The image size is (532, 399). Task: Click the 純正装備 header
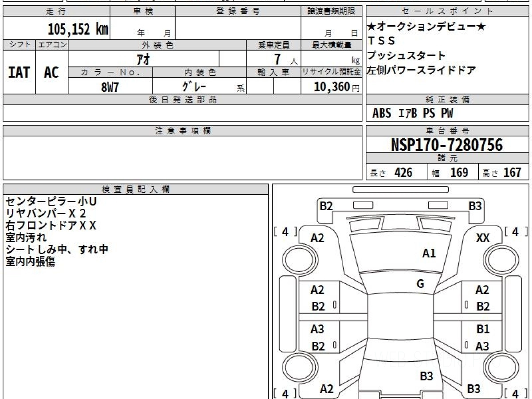coord(448,100)
